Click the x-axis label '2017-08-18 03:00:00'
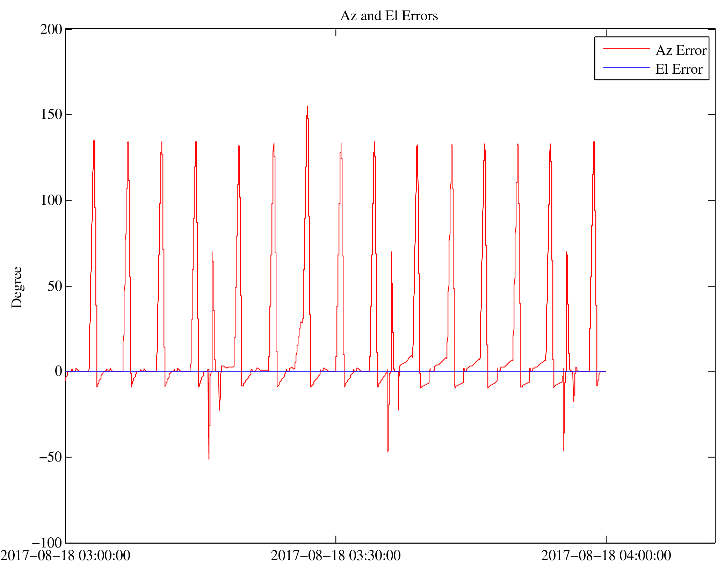 coord(65,556)
